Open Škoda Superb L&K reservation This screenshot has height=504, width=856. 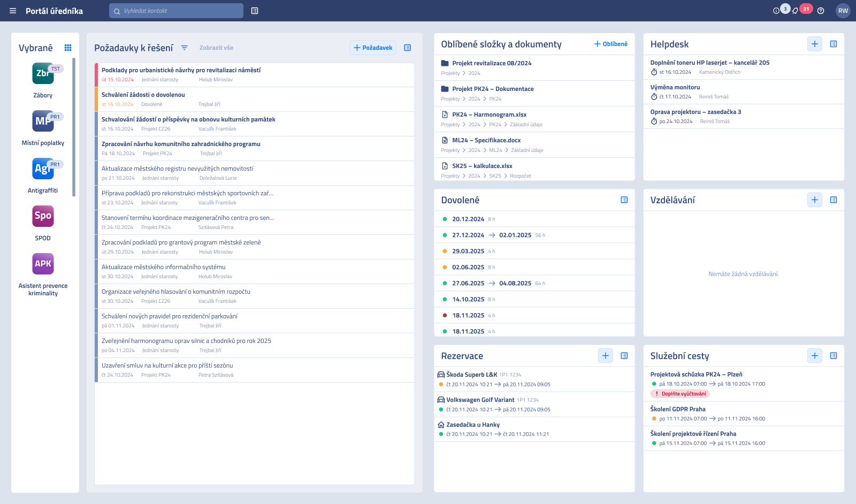coord(534,379)
